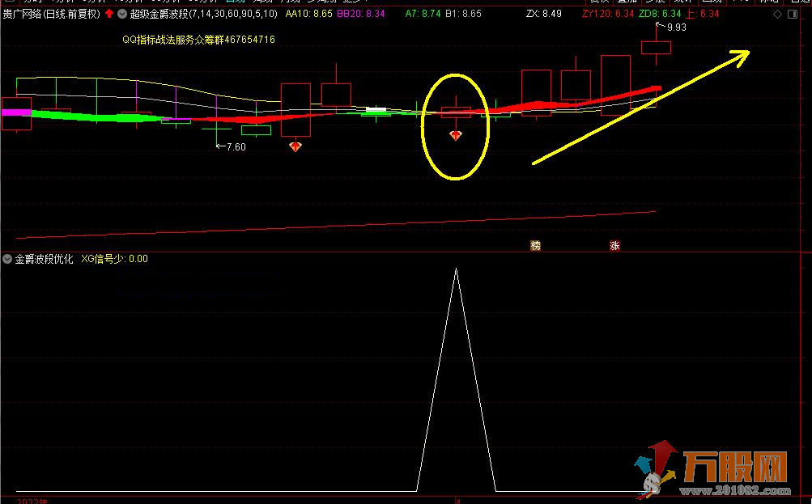
Task: Expand the 金爵波段优化 sub-chart indicator menu
Action: 7,259
